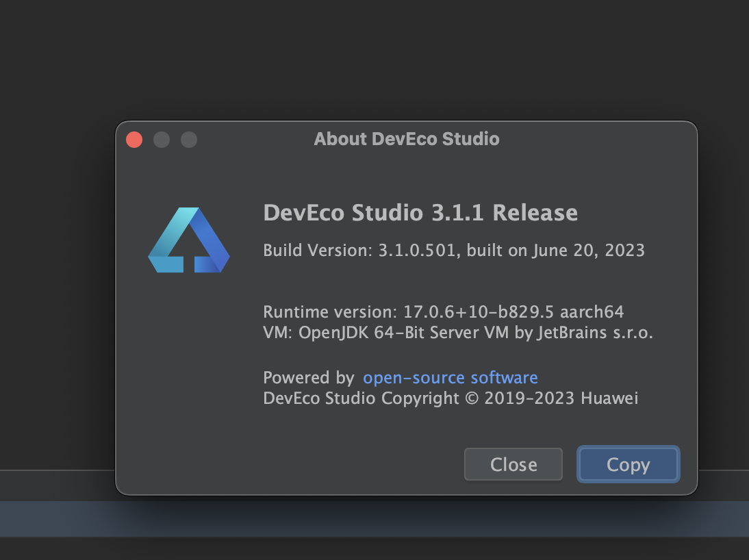
Task: Select the DevEco Studio 3.1.1 Release heading
Action: tap(420, 213)
